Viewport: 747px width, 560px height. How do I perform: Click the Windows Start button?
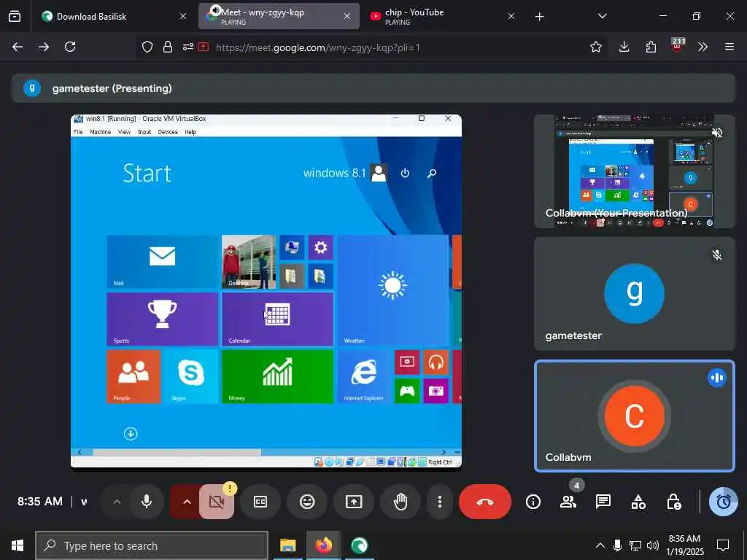click(18, 545)
